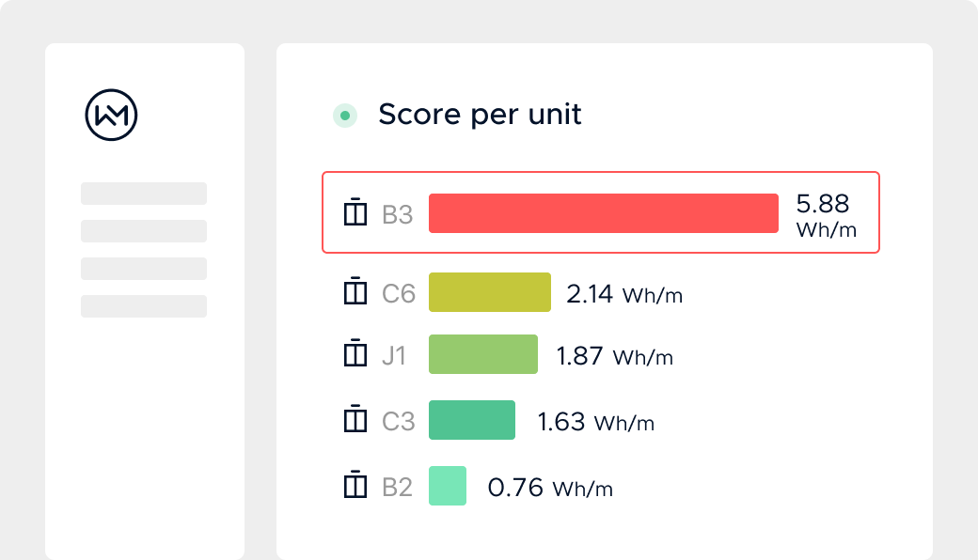Open the fourth sidebar menu placeholder
The image size is (978, 560).
click(x=144, y=306)
